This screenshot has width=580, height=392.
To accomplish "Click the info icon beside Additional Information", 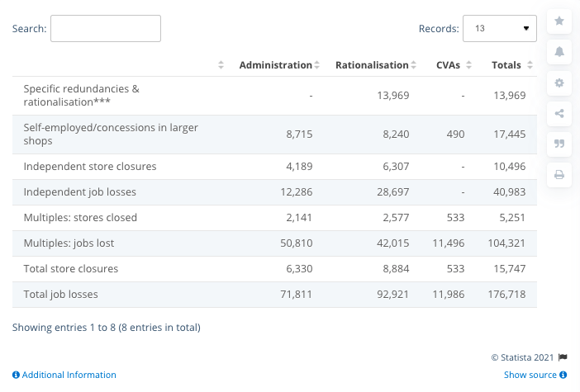I will click(x=17, y=375).
